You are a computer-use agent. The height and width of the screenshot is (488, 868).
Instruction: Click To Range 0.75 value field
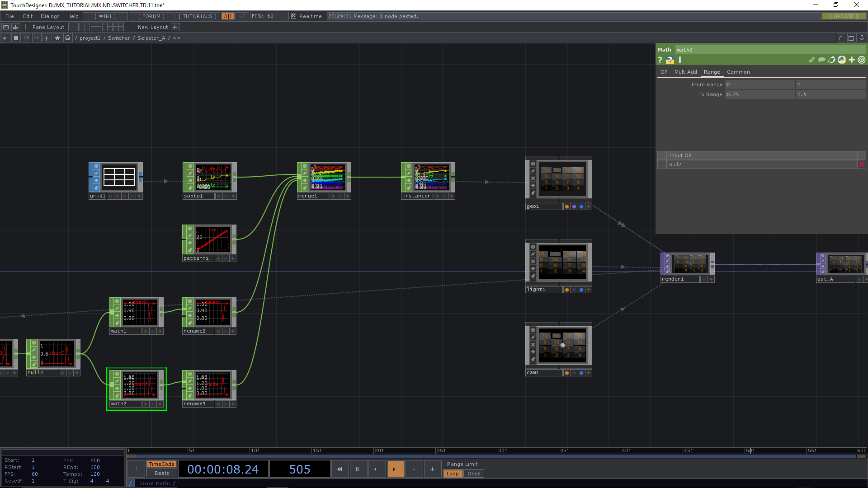click(760, 94)
